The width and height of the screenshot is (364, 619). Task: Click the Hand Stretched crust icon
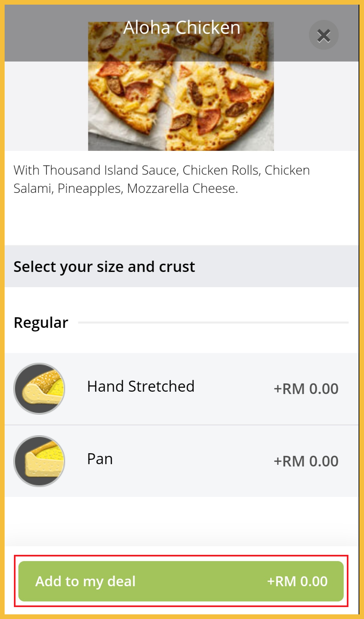pos(39,388)
